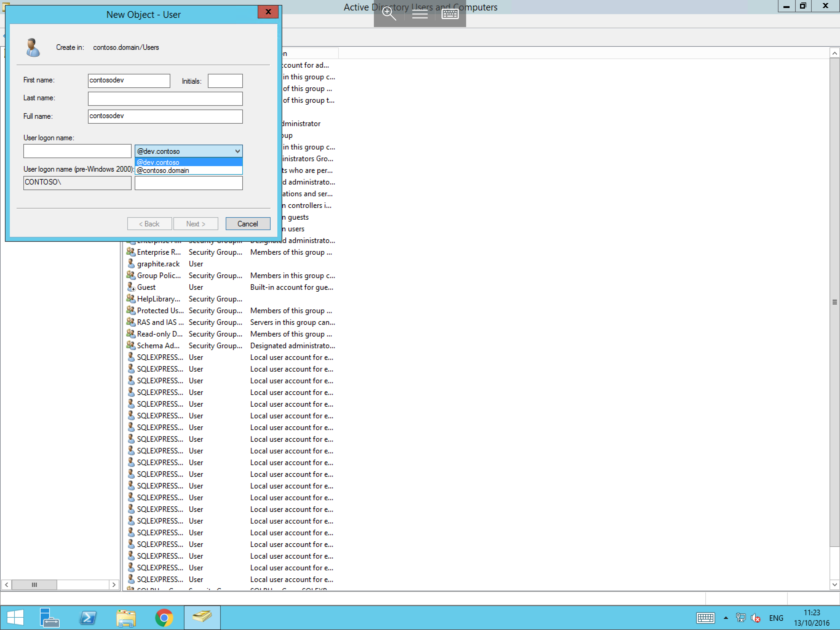Click the Full name field
Viewport: 840px width, 630px height.
(x=165, y=116)
